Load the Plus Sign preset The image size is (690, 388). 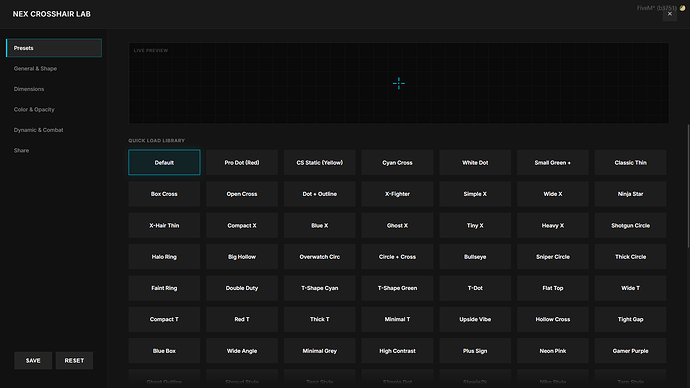click(475, 351)
